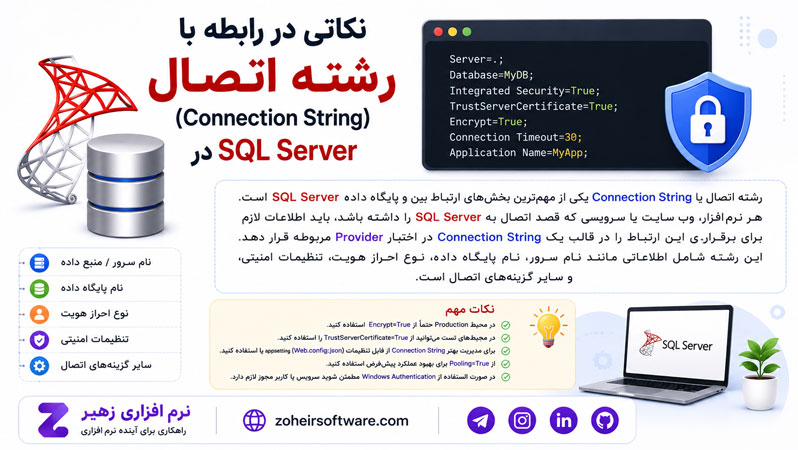Click the 'نوع احراز هویت' list item
Image resolution: width=798 pixels, height=450 pixels.
pos(95,314)
